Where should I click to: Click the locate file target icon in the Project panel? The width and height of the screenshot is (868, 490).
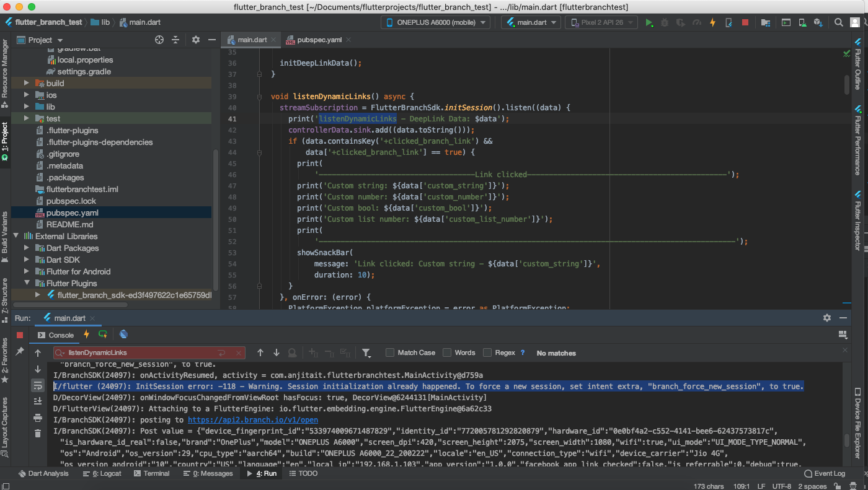159,40
